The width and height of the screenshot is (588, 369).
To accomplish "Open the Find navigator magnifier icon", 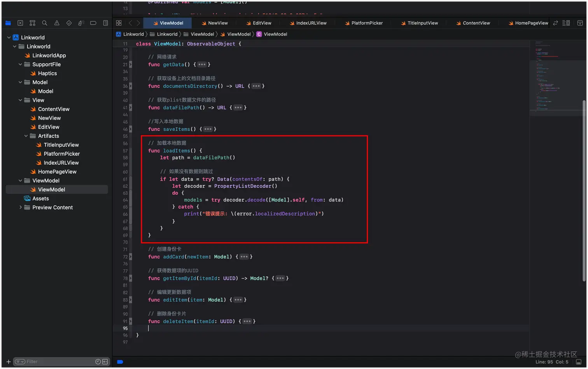I will tap(45, 23).
